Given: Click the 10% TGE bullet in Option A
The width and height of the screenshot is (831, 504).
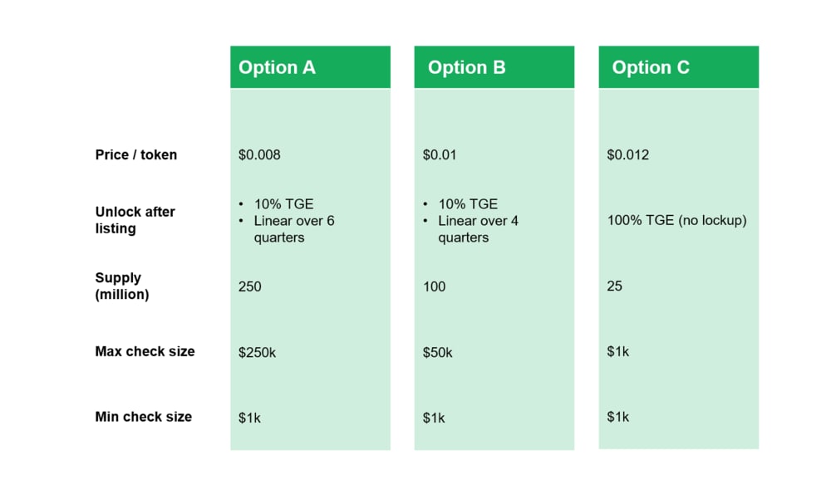Looking at the screenshot, I should tap(283, 203).
